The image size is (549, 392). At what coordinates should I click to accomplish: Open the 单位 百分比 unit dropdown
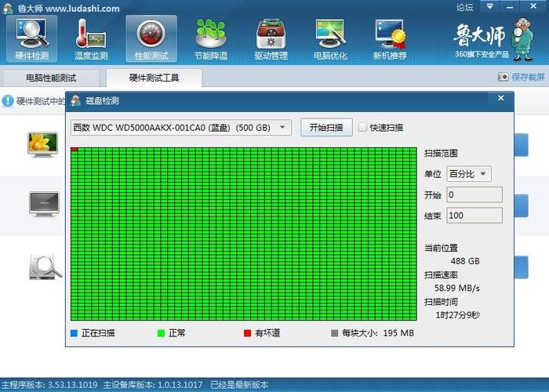(469, 174)
